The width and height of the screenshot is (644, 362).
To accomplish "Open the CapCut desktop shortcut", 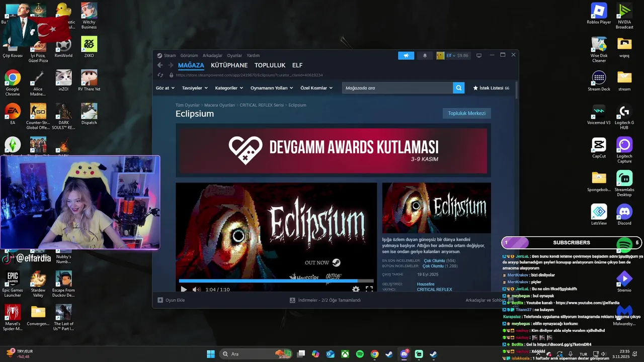I will click(x=599, y=148).
